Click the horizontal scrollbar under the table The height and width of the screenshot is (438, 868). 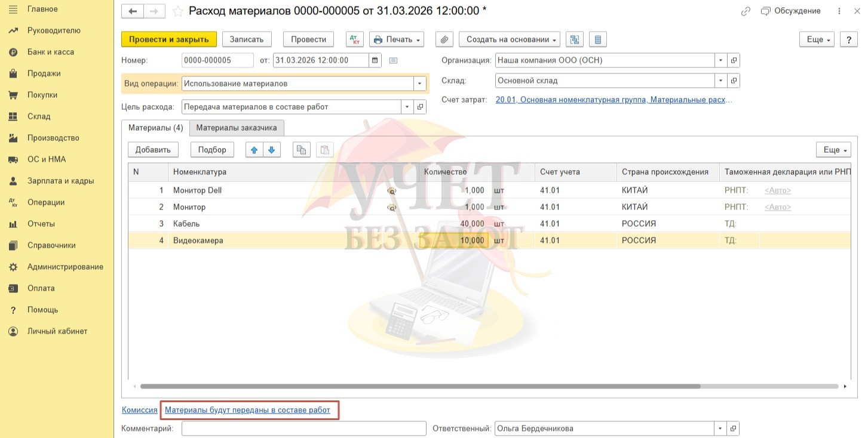coord(418,386)
